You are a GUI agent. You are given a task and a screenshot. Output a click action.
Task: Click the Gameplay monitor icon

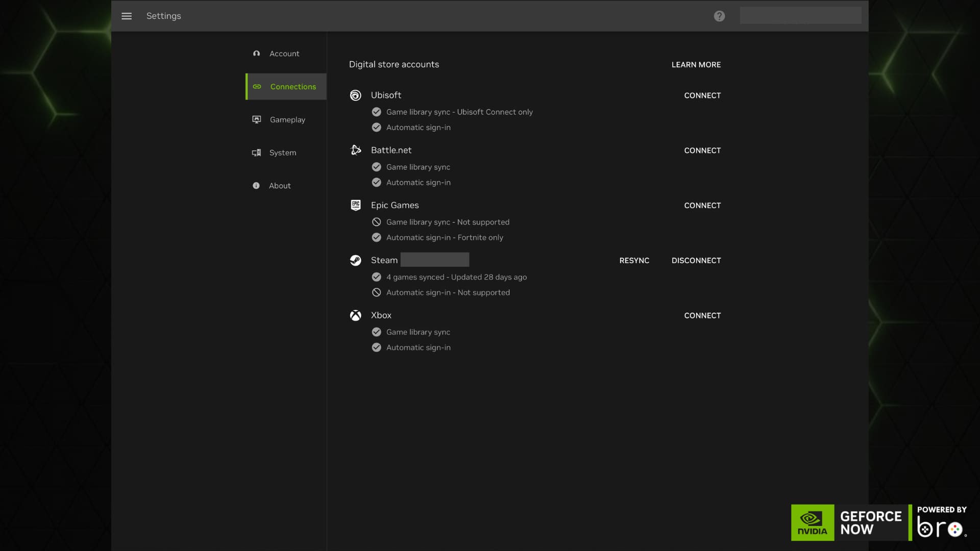pos(257,119)
